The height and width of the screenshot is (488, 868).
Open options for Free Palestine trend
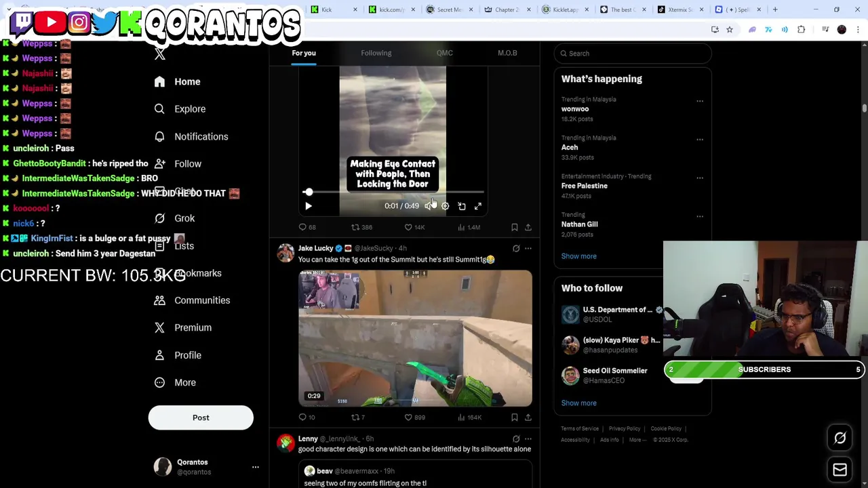700,178
